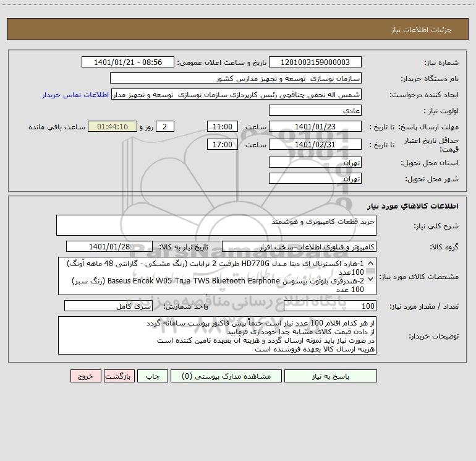Click the خروج exit button
This screenshot has width=476, height=461.
click(85, 376)
